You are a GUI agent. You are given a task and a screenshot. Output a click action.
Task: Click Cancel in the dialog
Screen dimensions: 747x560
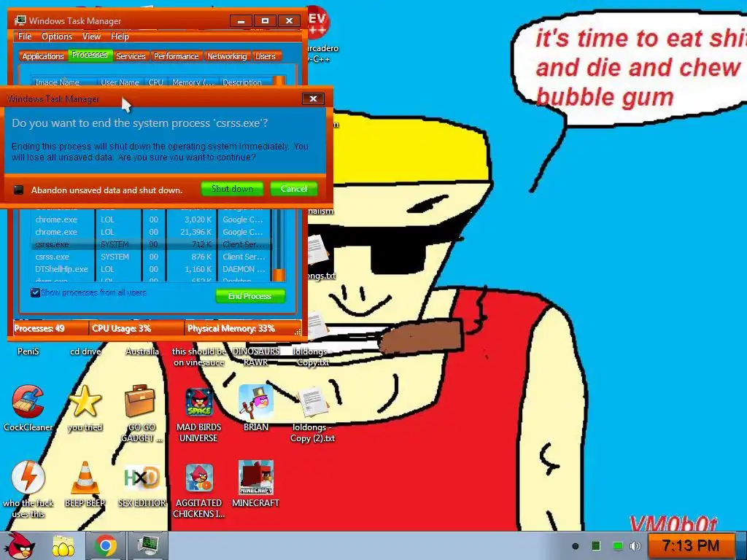coord(294,189)
